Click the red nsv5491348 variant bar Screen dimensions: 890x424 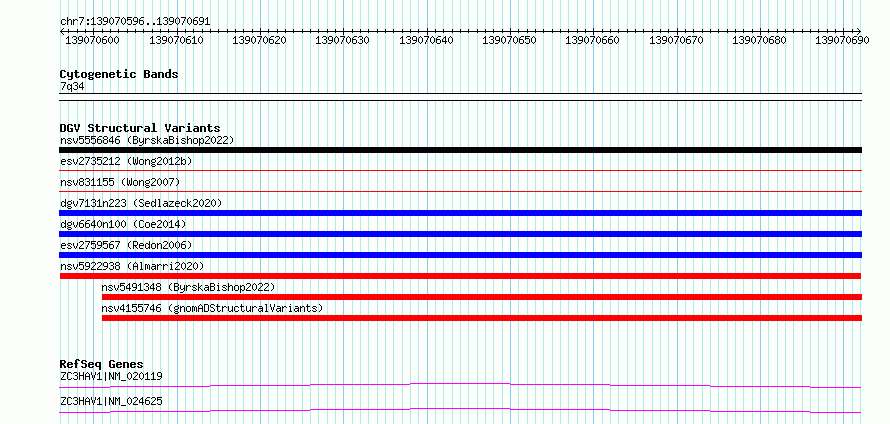pyautogui.click(x=481, y=297)
